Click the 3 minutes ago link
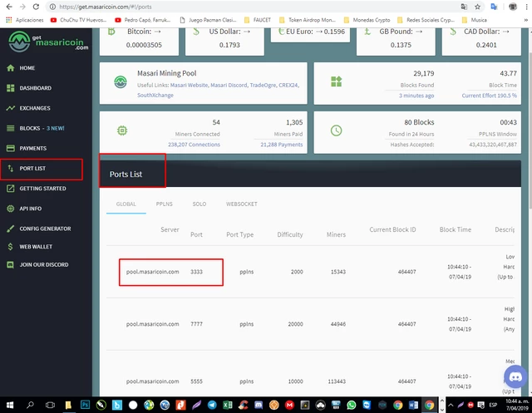The width and height of the screenshot is (532, 413). [x=416, y=96]
